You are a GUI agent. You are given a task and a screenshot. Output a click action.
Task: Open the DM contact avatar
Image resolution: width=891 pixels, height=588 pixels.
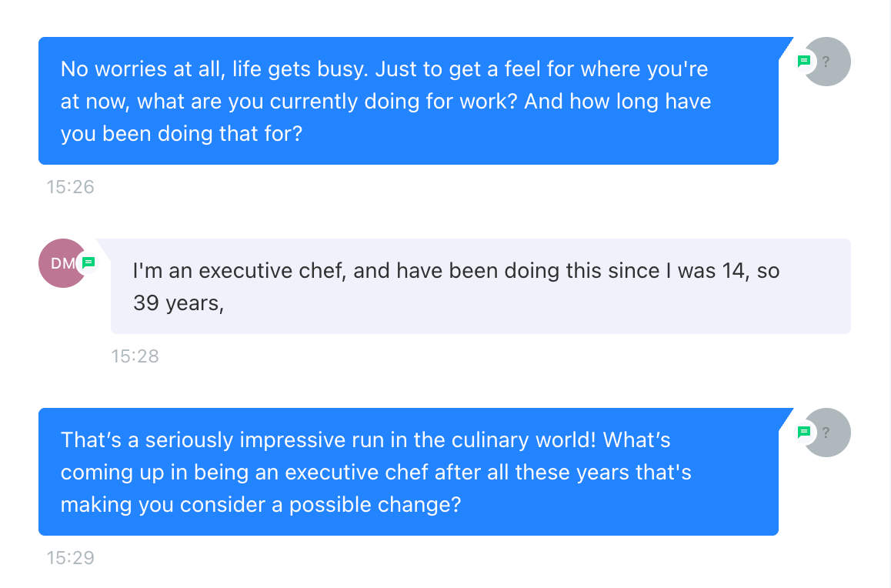click(x=60, y=263)
